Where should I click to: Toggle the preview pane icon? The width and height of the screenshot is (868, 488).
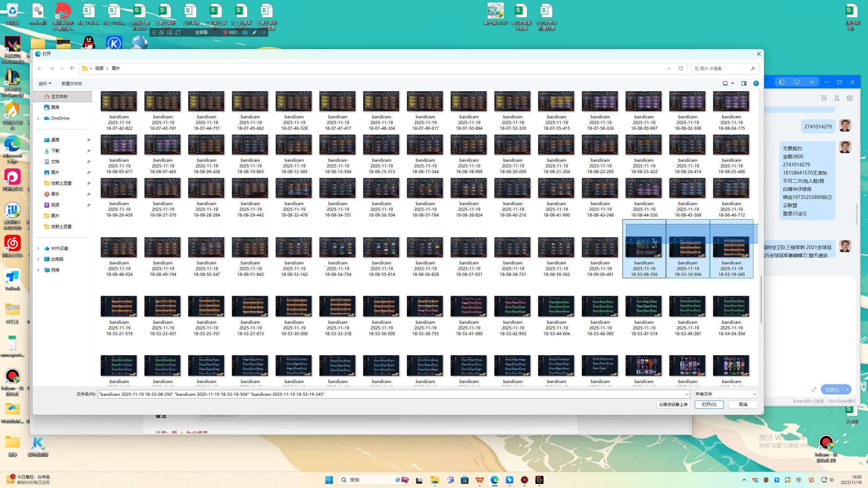(744, 83)
